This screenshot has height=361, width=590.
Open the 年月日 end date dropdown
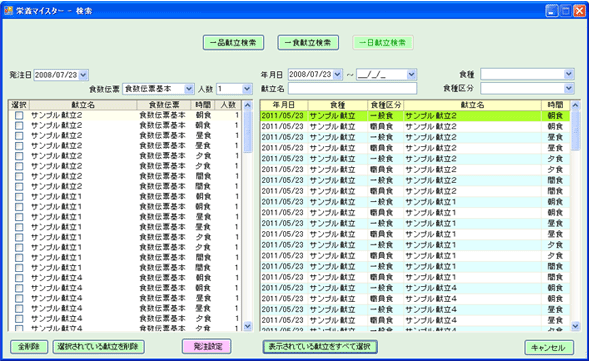412,75
